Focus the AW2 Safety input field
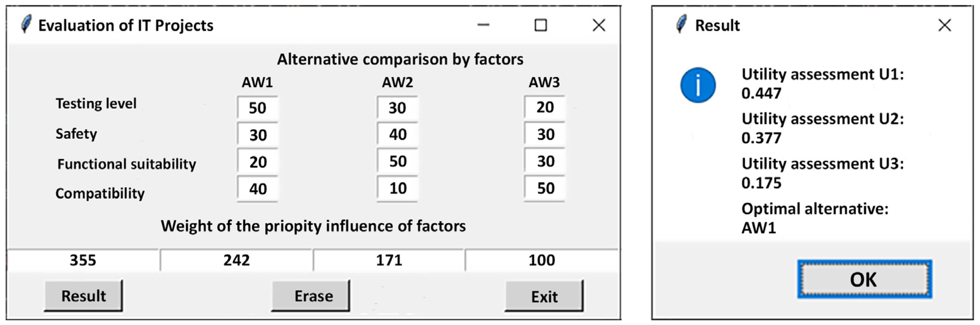 pyautogui.click(x=398, y=134)
